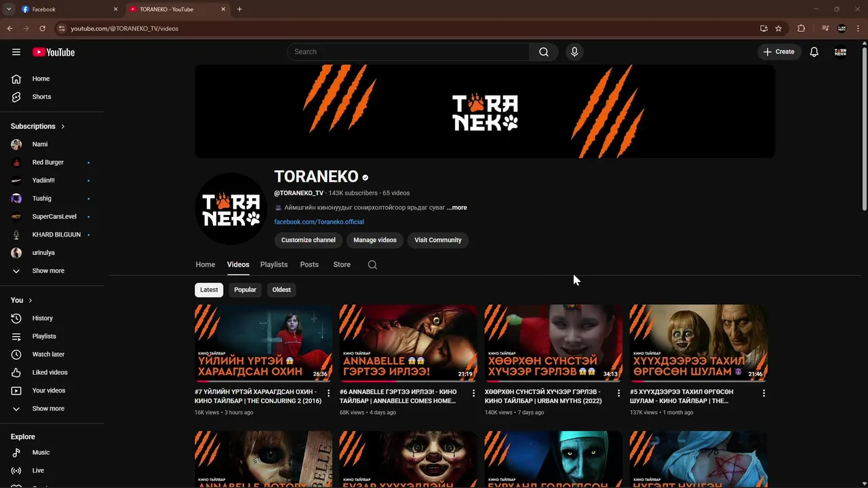Open browser tab search dropdown

[x=8, y=9]
